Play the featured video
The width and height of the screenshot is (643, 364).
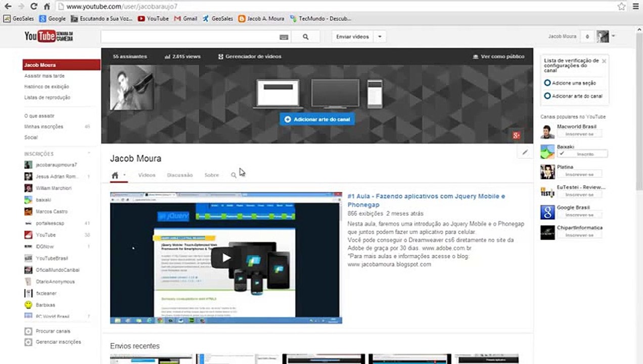226,258
